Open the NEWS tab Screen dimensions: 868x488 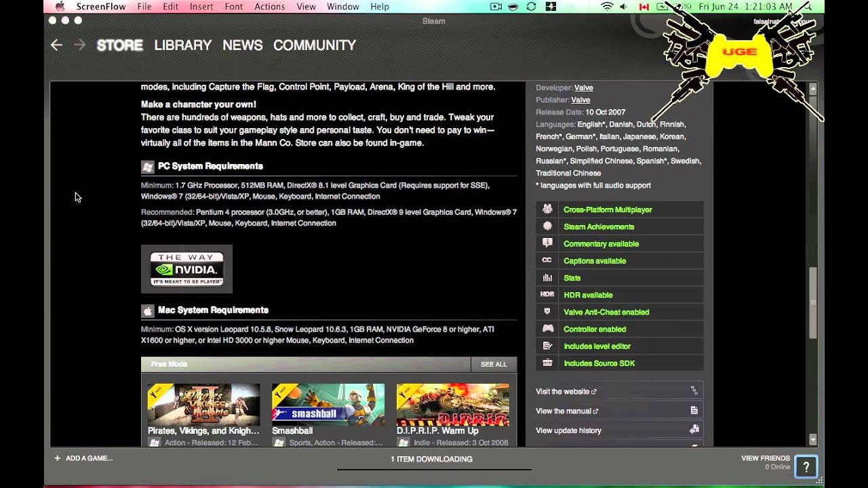click(x=243, y=45)
